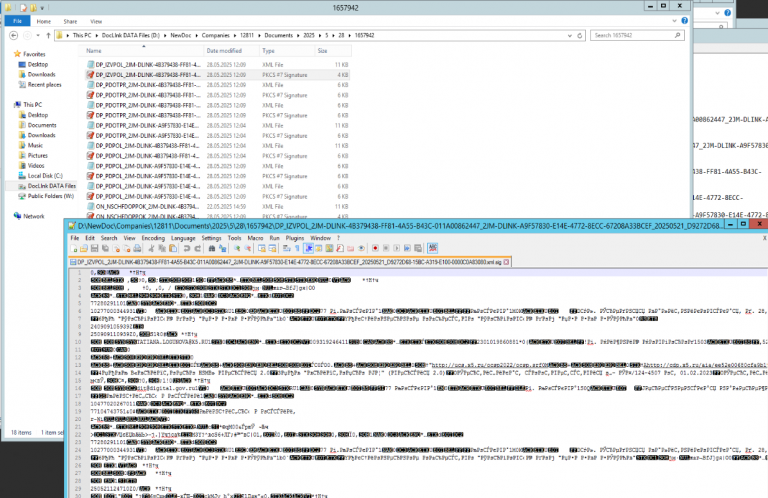Save the file using the Notepad++ Save icon
The image size is (768, 498).
click(x=94, y=248)
